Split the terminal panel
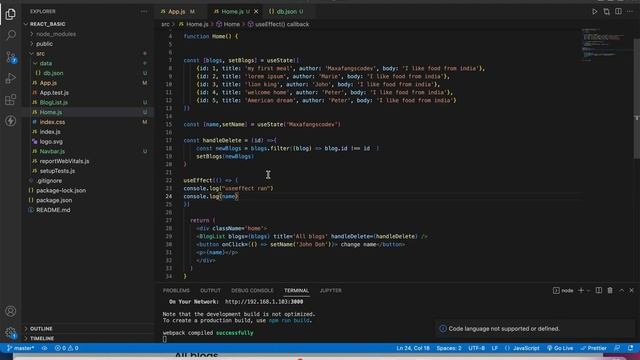The height and width of the screenshot is (360, 640). 598,290
